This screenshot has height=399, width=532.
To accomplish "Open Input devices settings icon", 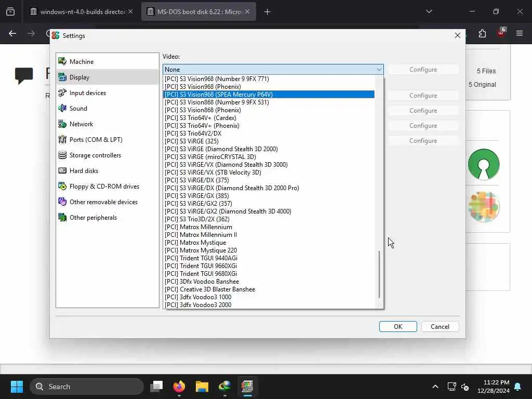I will pos(62,92).
